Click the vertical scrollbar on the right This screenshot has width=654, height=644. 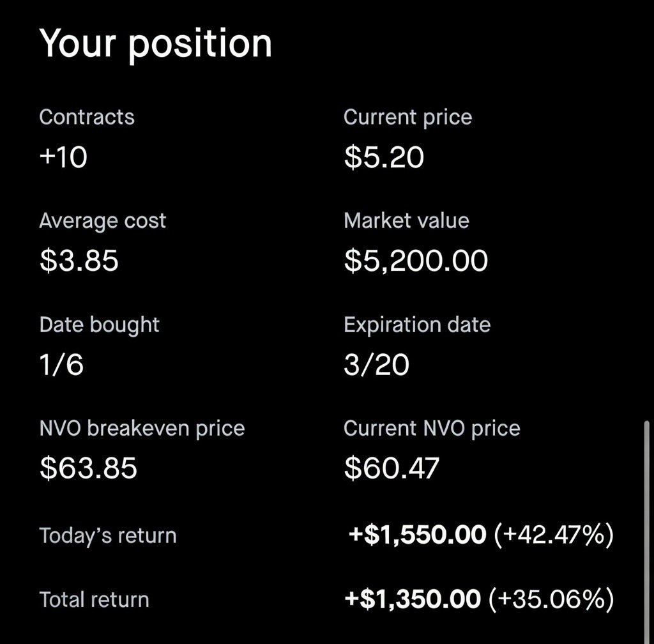click(646, 532)
